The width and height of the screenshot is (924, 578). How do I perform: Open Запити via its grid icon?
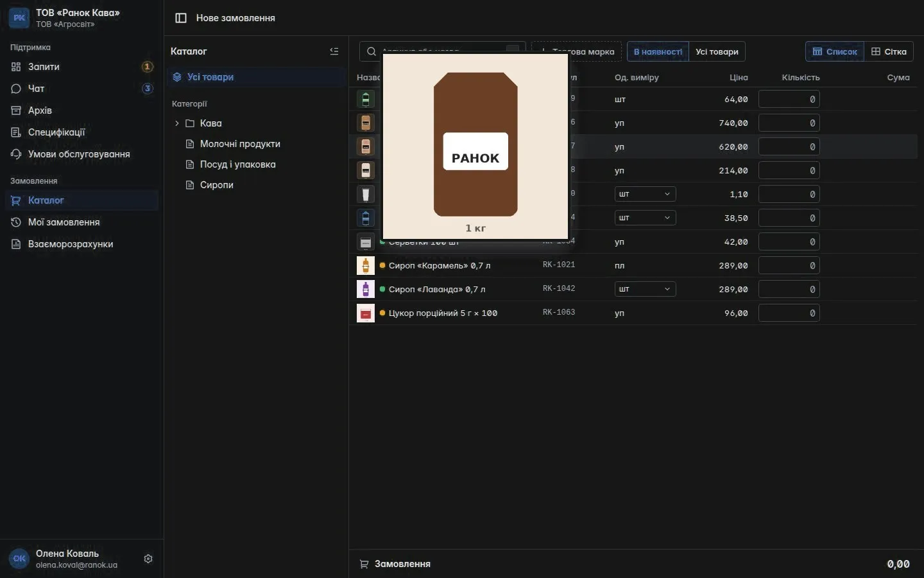[16, 67]
